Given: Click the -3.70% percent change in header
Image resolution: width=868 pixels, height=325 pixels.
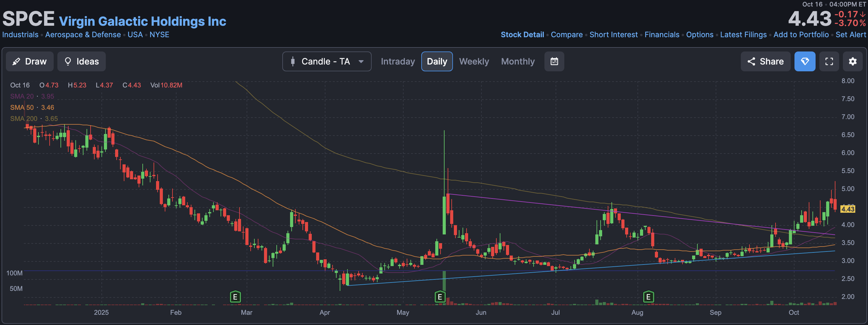Looking at the screenshot, I should point(850,23).
